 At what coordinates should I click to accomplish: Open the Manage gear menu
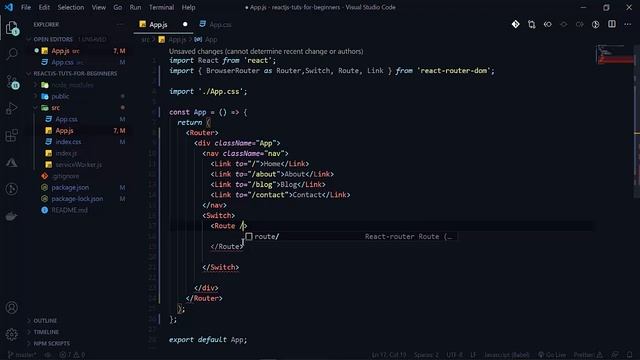(x=12, y=334)
